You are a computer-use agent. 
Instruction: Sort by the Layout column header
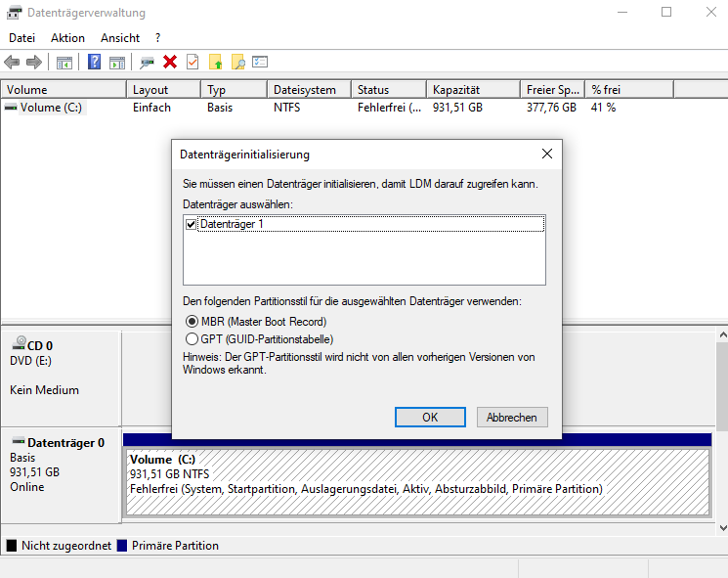tap(164, 90)
